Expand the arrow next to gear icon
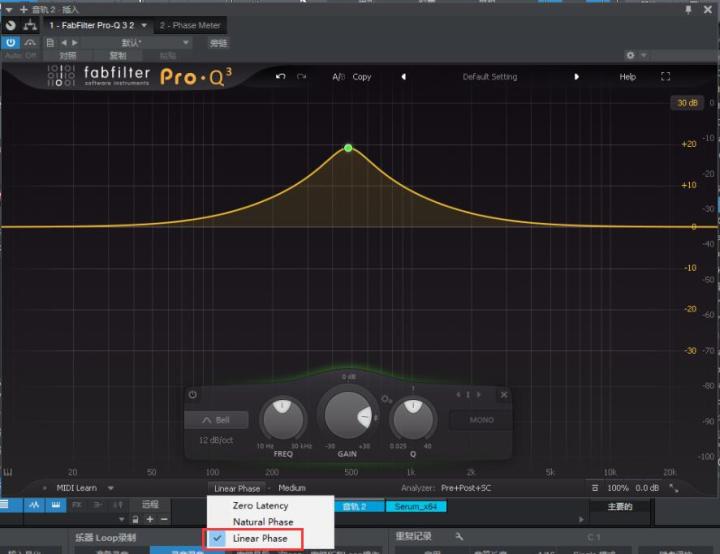Viewport: 720px width, 554px height. click(x=643, y=55)
